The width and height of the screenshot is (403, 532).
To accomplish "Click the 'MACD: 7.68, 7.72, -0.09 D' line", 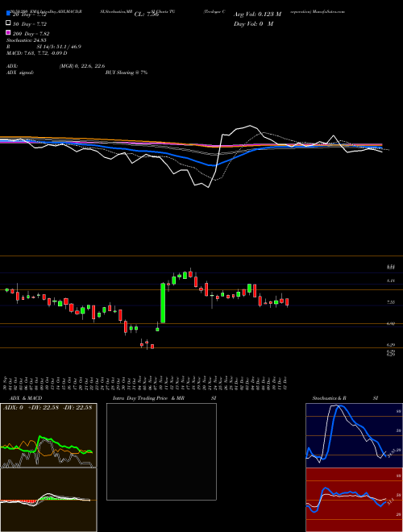I will (x=36, y=53).
